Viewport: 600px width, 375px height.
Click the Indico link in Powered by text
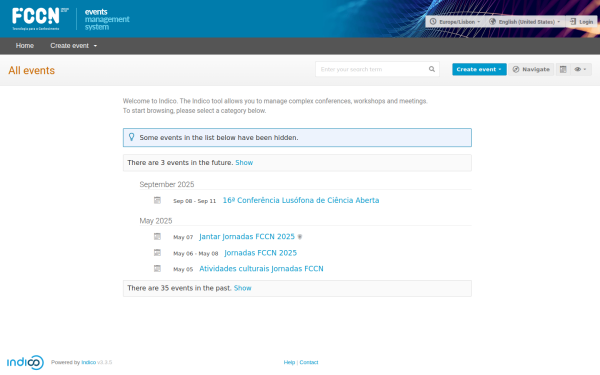coord(89,362)
